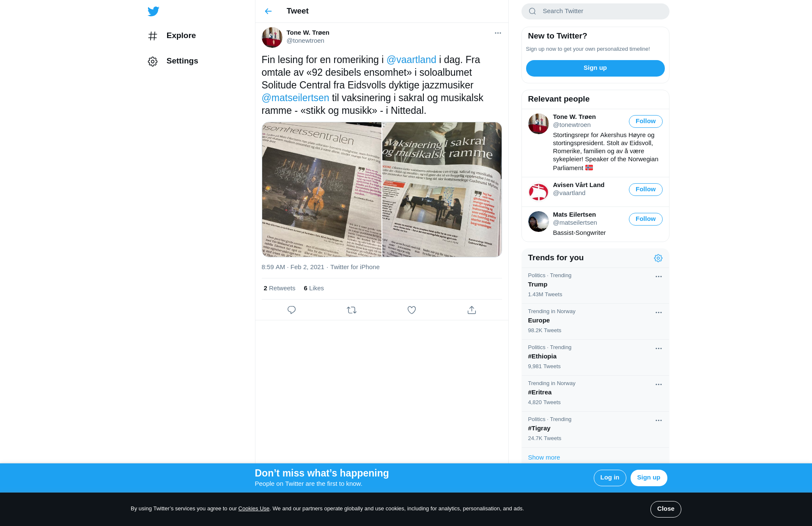Open tweet's more options ellipsis
Screen dimensions: 812x526
(x=498, y=33)
